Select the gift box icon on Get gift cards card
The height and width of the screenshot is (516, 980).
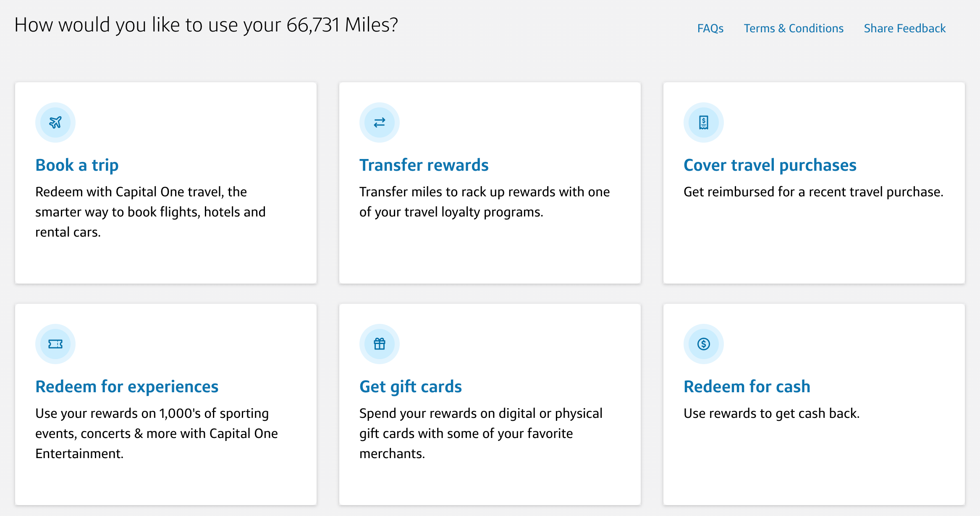pos(379,343)
